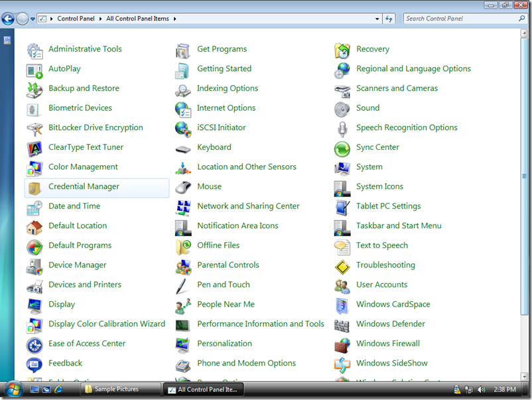Open the Offline Files link

coord(218,245)
